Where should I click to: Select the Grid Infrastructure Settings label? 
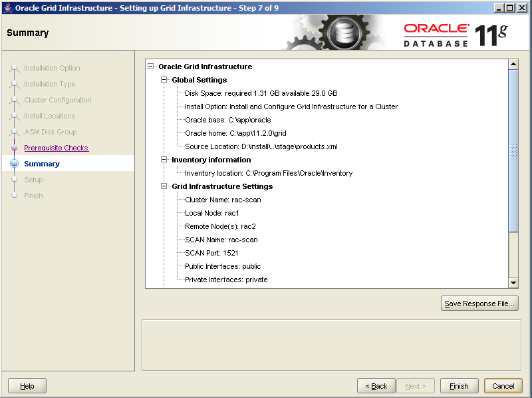coord(222,186)
